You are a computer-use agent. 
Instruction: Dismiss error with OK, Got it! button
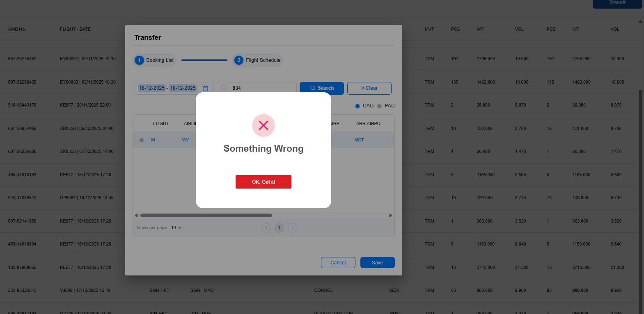click(x=263, y=182)
